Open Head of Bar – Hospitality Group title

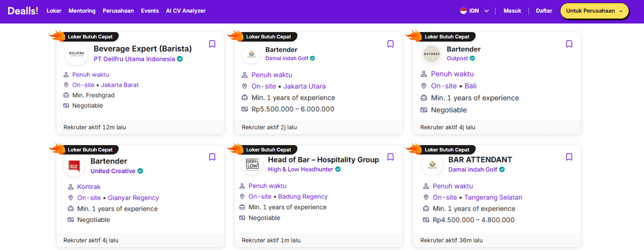point(324,160)
